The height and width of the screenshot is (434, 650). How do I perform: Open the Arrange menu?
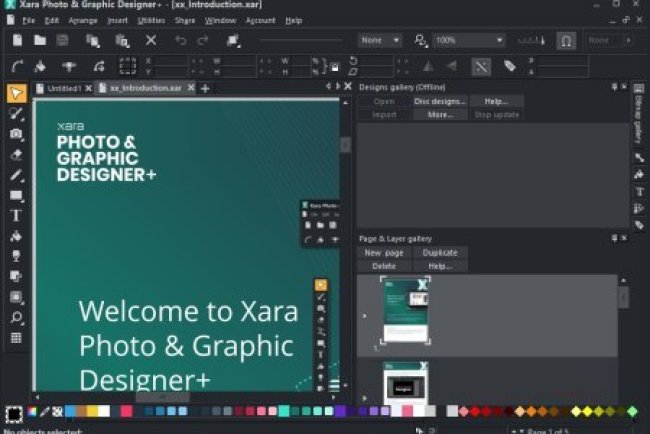(x=82, y=20)
